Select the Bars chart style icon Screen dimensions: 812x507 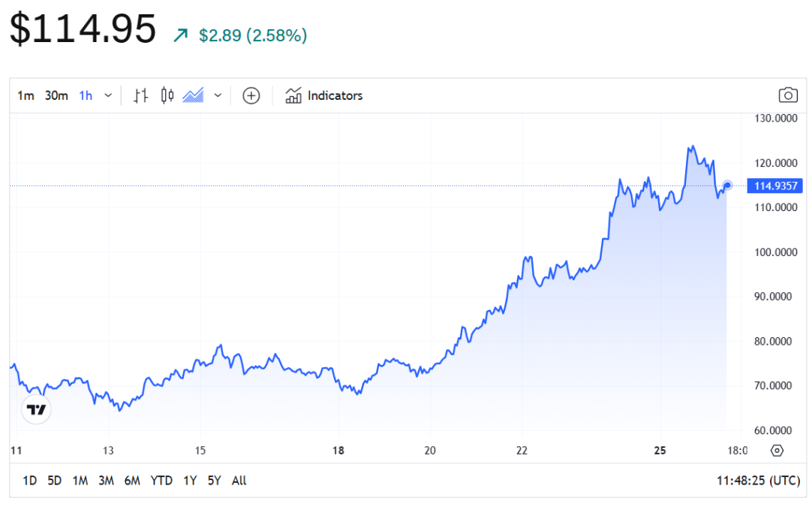click(x=140, y=95)
